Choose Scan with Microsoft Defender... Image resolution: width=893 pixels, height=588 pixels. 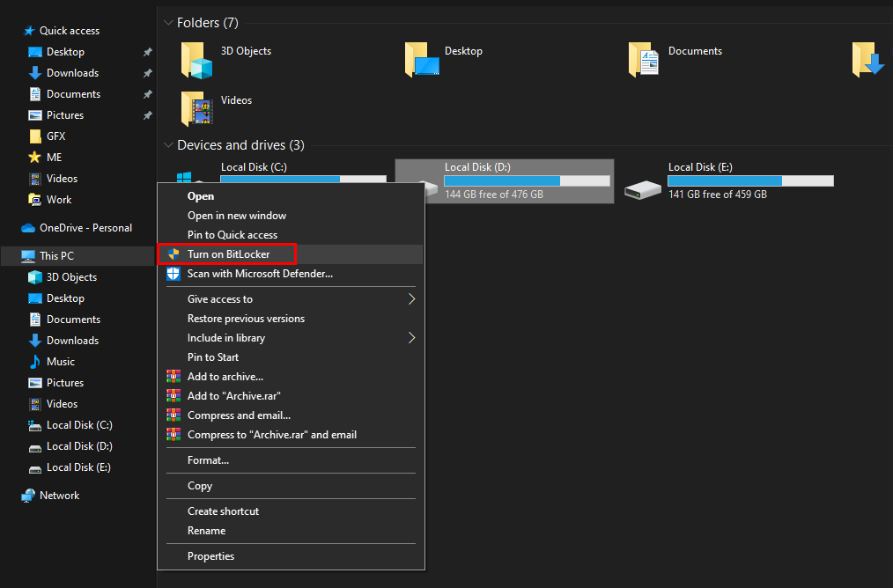(260, 274)
